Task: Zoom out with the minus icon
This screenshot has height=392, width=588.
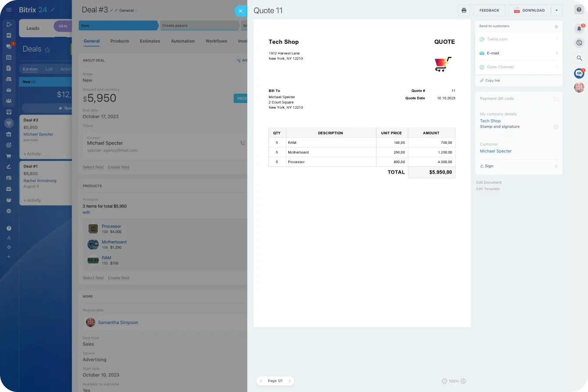Action: click(445, 381)
